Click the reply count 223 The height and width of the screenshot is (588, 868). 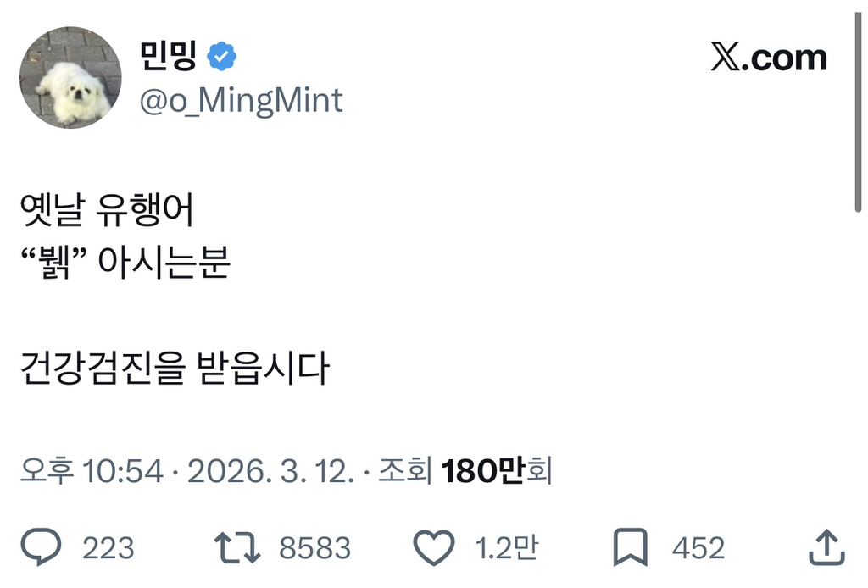coord(108,548)
